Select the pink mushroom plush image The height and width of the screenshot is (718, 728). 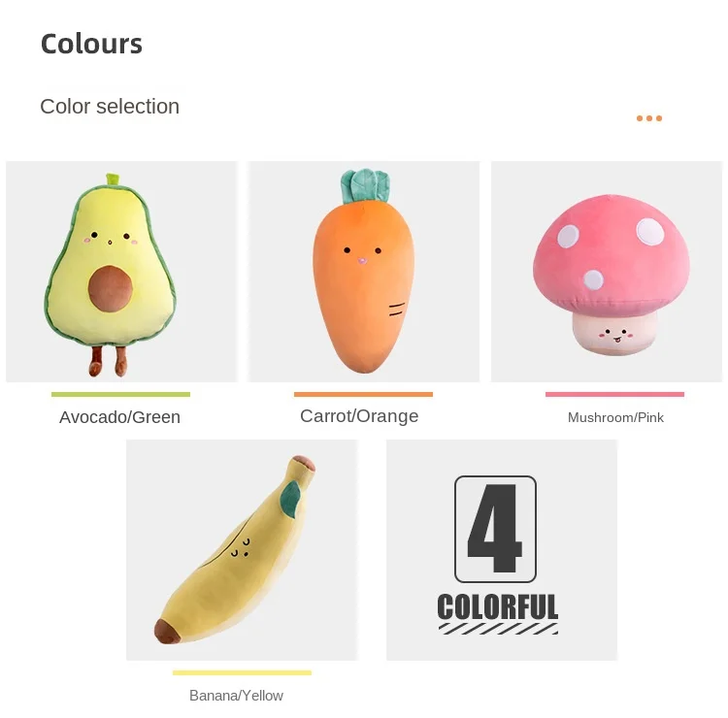[607, 272]
